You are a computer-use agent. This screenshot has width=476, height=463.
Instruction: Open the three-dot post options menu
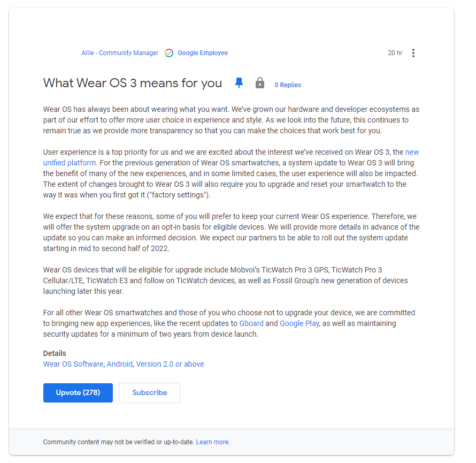point(413,53)
